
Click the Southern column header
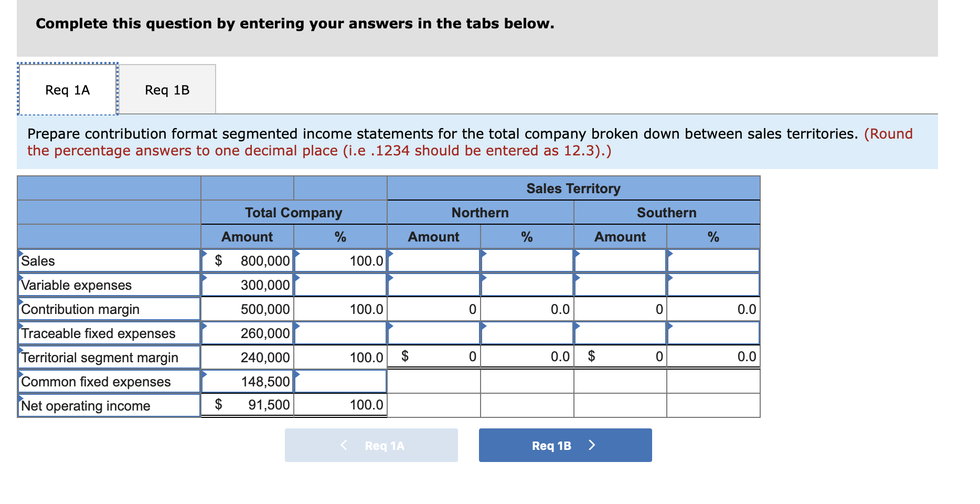(667, 212)
